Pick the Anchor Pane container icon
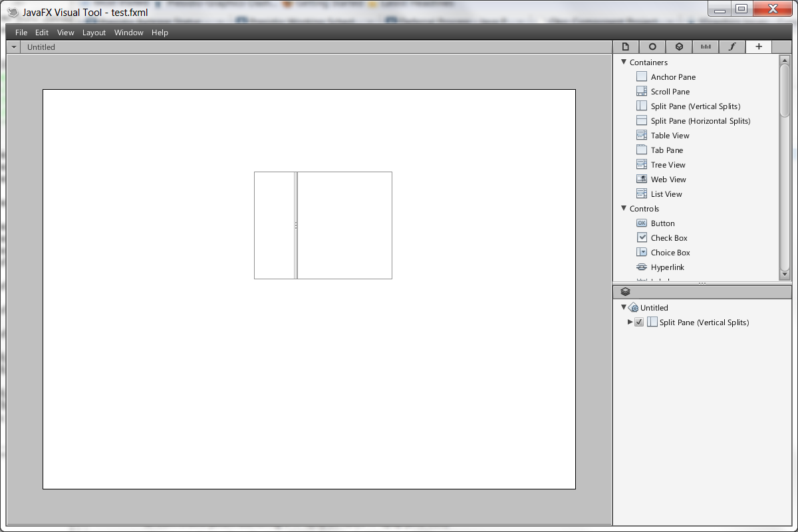 [x=642, y=77]
